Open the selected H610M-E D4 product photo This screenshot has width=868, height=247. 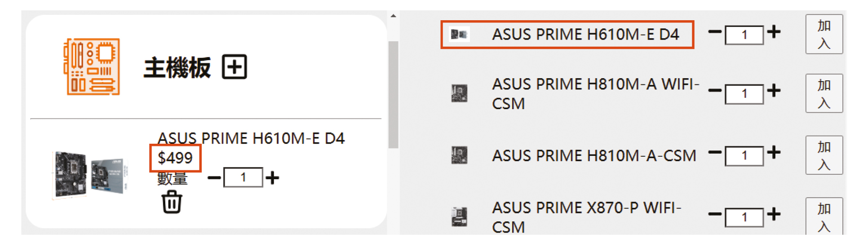90,174
